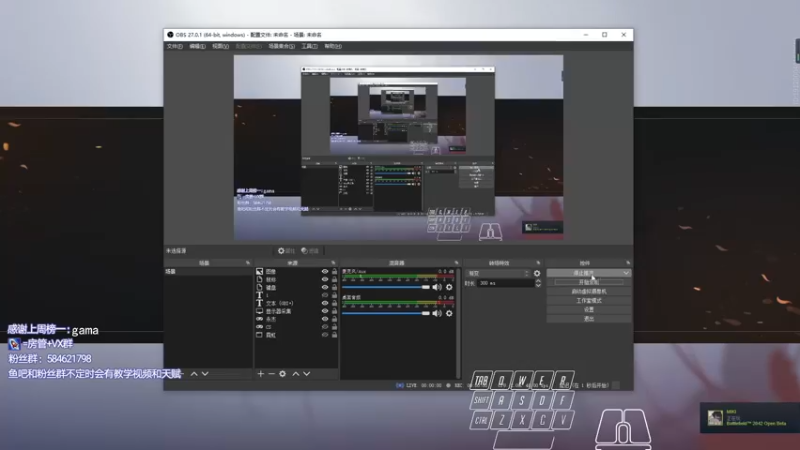
Task: Click the 开始录制 start recording button
Action: pyautogui.click(x=589, y=282)
